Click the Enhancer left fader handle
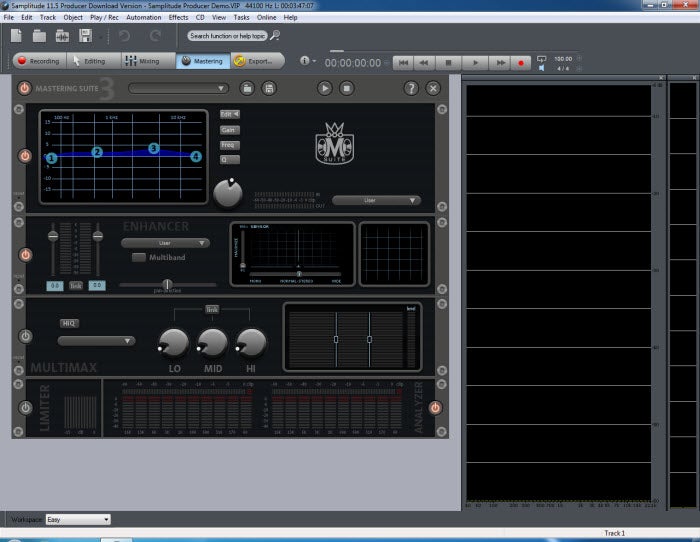This screenshot has width=700, height=542. point(53,236)
